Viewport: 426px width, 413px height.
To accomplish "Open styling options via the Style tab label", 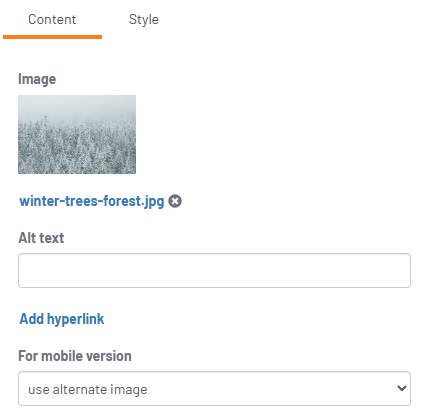I will [x=144, y=19].
